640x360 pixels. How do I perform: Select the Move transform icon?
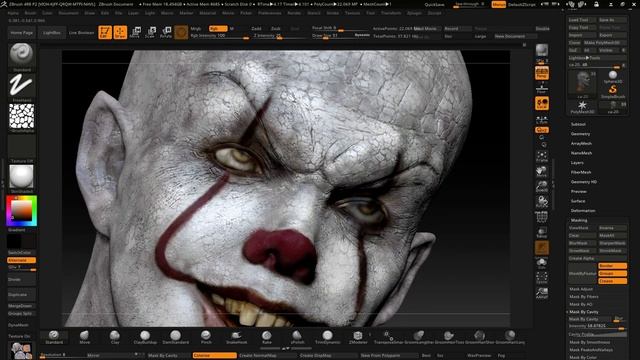point(135,32)
